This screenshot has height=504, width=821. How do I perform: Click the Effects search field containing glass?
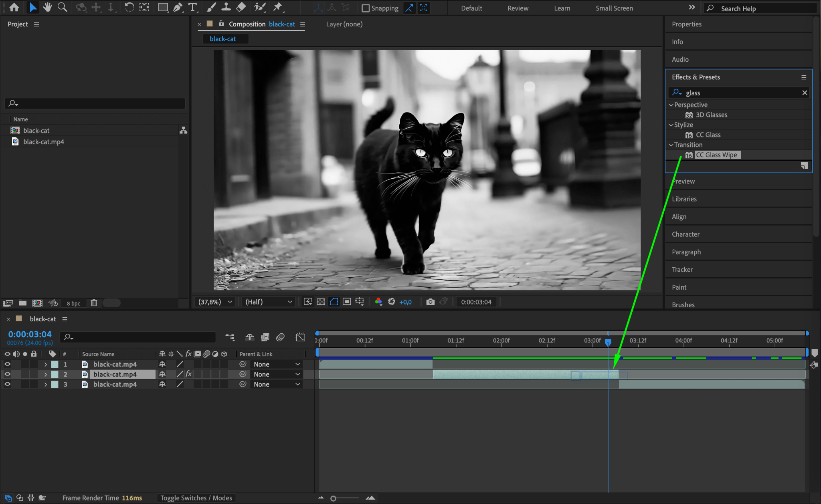[742, 93]
